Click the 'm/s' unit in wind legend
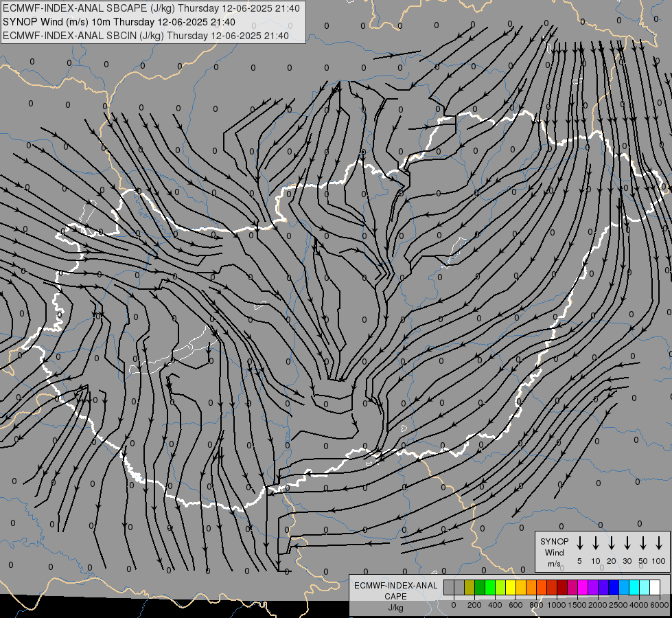The image size is (672, 618). [x=554, y=564]
